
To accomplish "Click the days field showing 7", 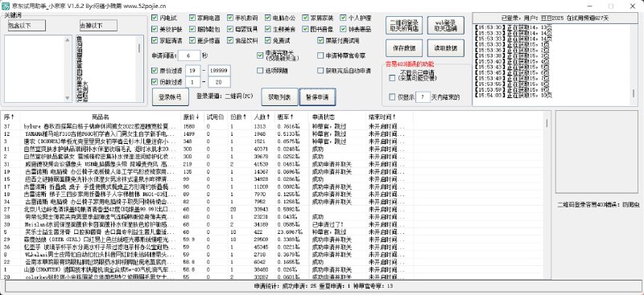I will click(423, 97).
